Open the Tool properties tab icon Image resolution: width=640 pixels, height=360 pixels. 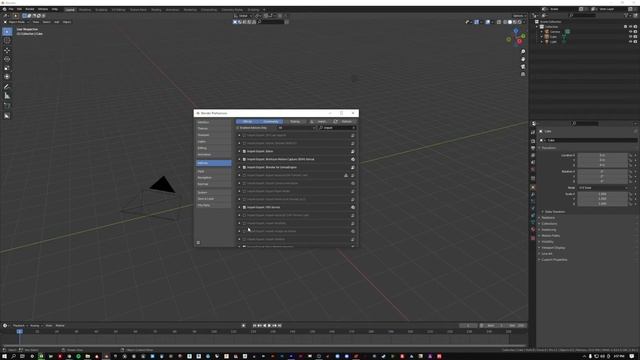[533, 132]
